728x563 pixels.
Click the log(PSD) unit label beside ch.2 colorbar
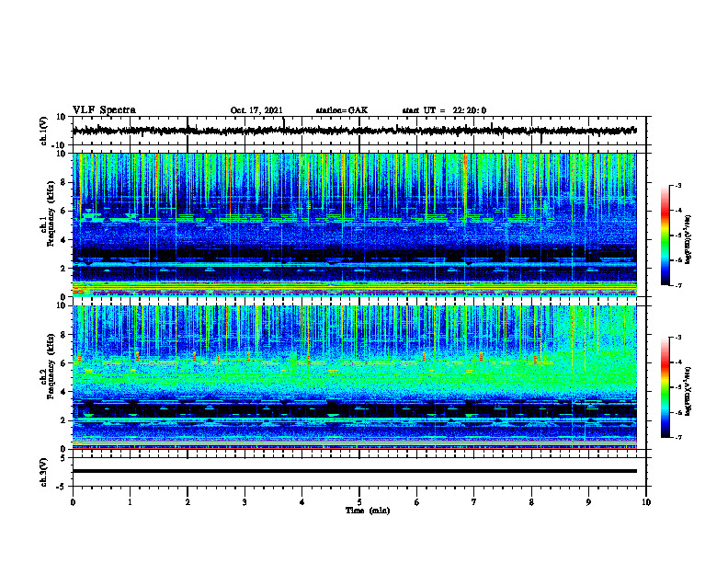688,391
